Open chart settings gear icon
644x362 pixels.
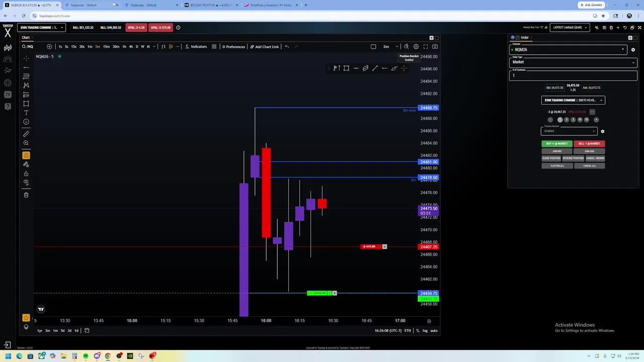pyautogui.click(x=416, y=47)
